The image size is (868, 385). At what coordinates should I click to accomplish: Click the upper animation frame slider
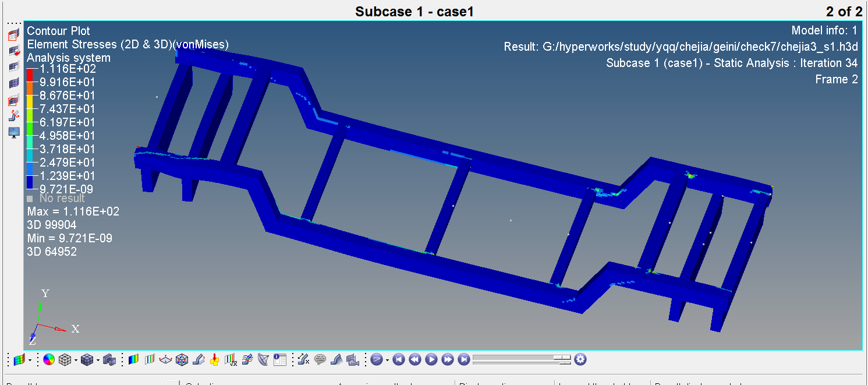tap(522, 356)
